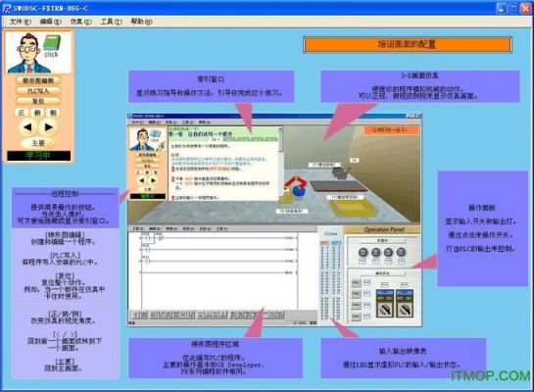The height and width of the screenshot is (392, 534).
Task: Return to main menu via 主要 button
Action: click(x=38, y=143)
